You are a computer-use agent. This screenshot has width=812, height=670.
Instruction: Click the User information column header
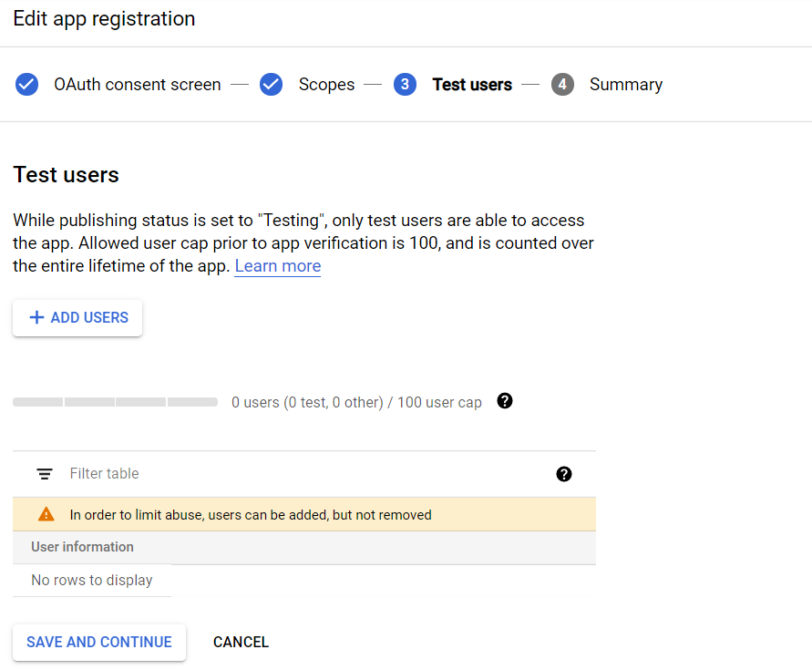pyautogui.click(x=82, y=547)
